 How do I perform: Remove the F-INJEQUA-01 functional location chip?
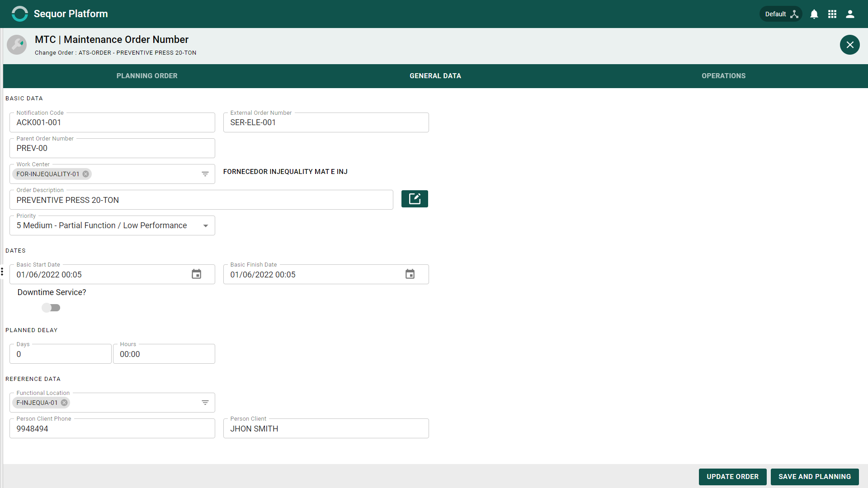(64, 403)
